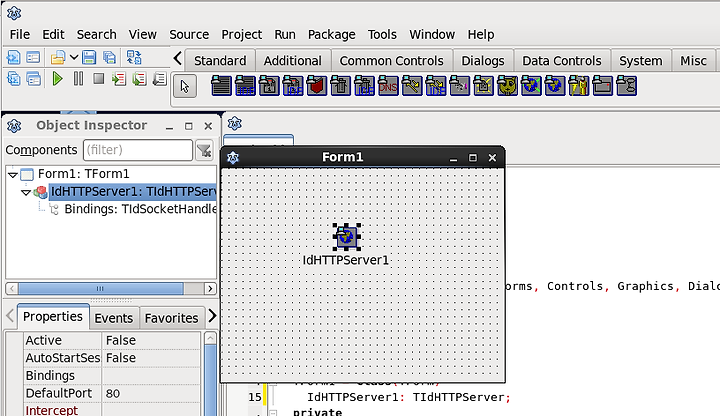This screenshot has height=416, width=720.
Task: Open the File menu
Action: (20, 34)
